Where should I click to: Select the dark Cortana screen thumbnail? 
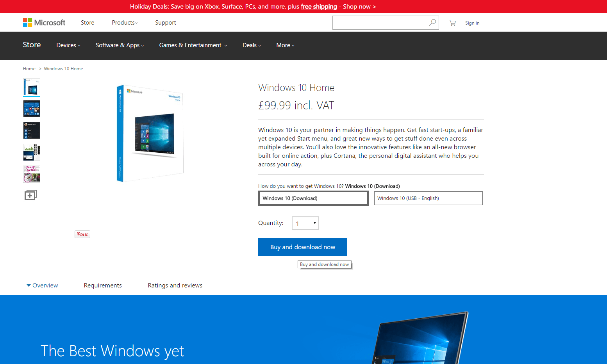(x=32, y=130)
